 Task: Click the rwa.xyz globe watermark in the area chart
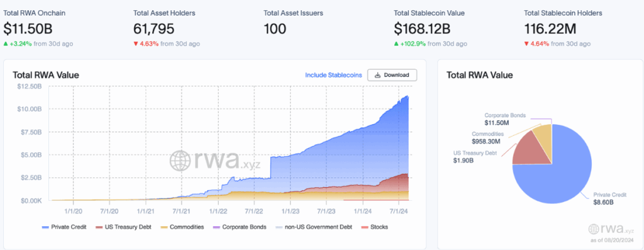(180, 161)
